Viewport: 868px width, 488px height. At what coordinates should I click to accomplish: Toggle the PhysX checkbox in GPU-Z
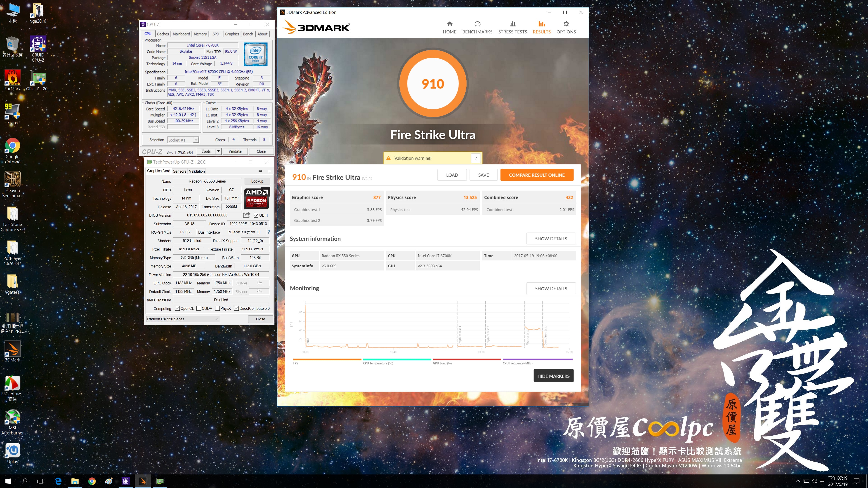coord(217,308)
